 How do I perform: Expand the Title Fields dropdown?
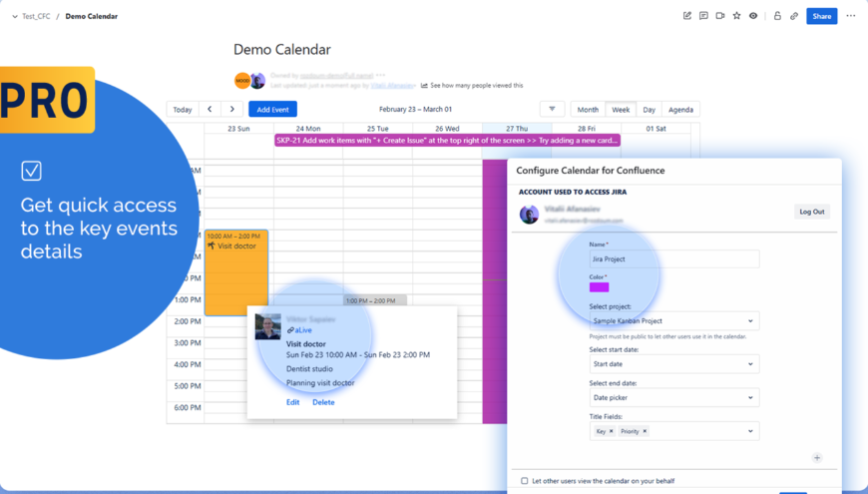pyautogui.click(x=750, y=431)
